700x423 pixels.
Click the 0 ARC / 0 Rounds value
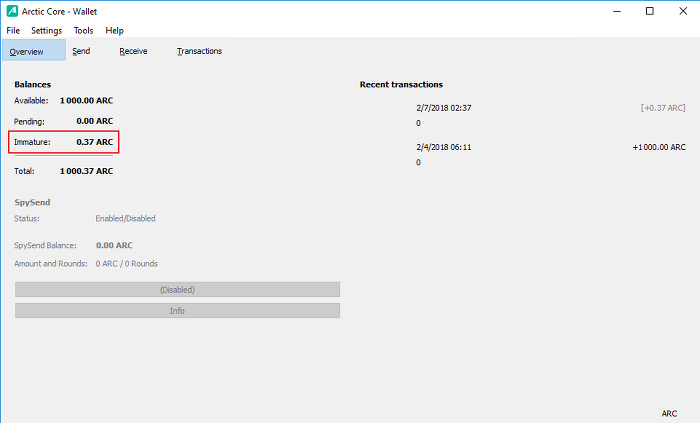click(127, 264)
